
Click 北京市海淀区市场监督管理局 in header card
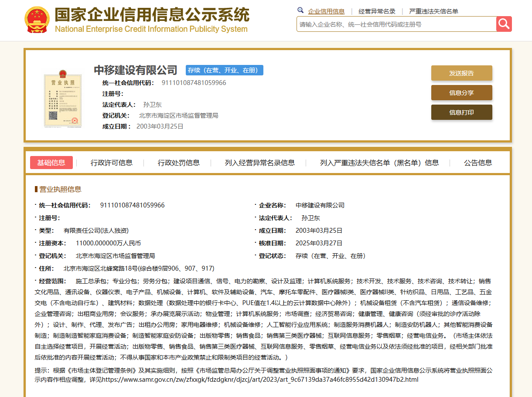178,115
